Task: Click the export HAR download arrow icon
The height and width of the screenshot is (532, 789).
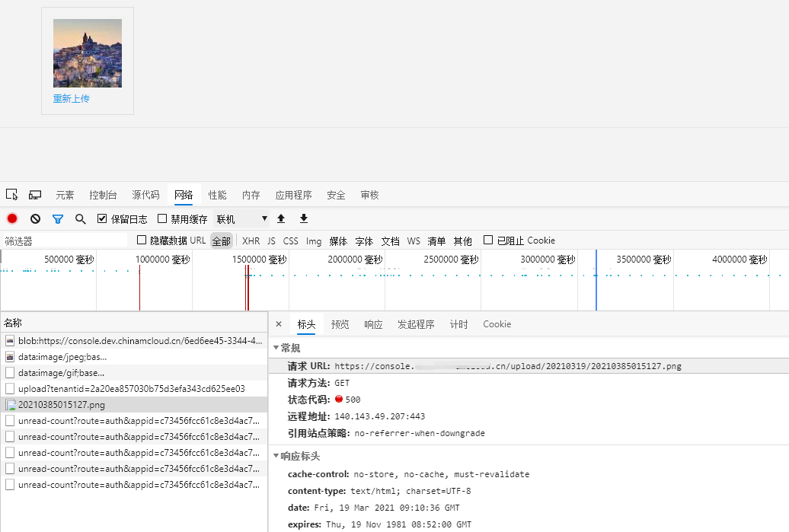Action: coord(304,219)
